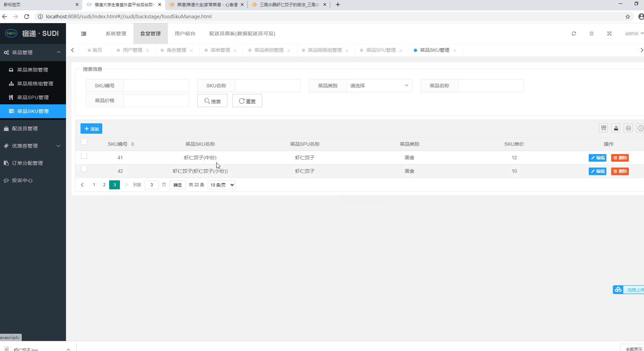The height and width of the screenshot is (351, 644).
Task: Open 菜品规格组管理 in sidebar
Action: 33,84
